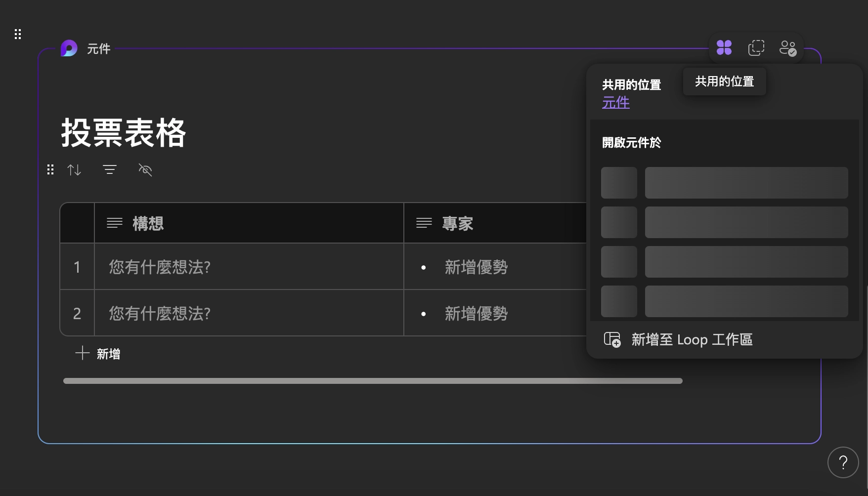
Task: Open the people access icon
Action: tap(787, 48)
